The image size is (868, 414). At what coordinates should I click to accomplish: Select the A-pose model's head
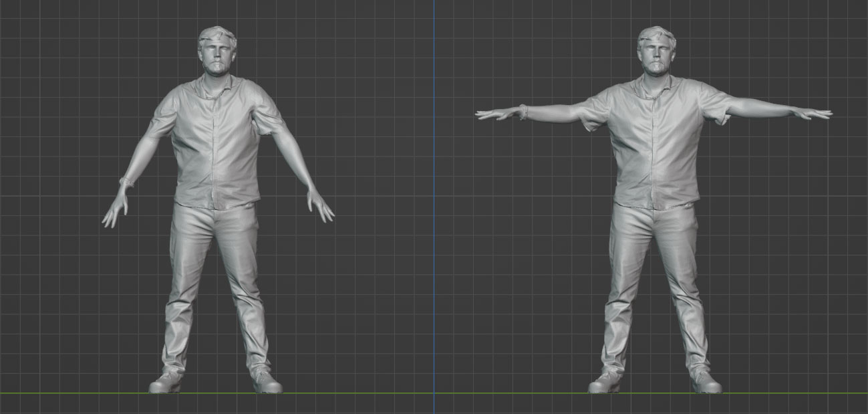[x=216, y=51]
